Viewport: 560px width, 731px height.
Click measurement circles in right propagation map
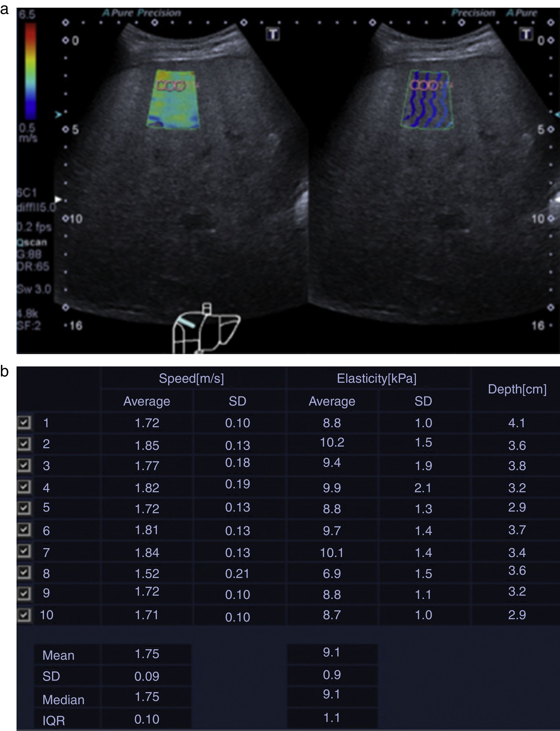coord(424,85)
